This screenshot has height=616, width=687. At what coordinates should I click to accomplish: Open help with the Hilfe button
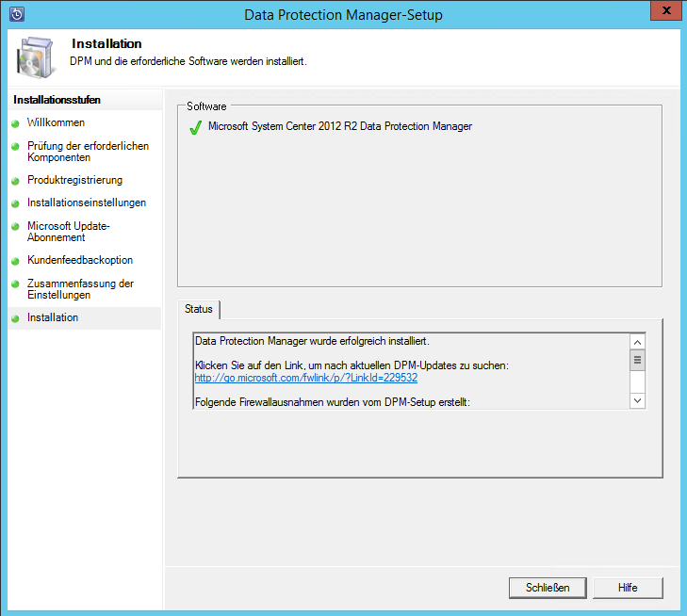pos(628,588)
